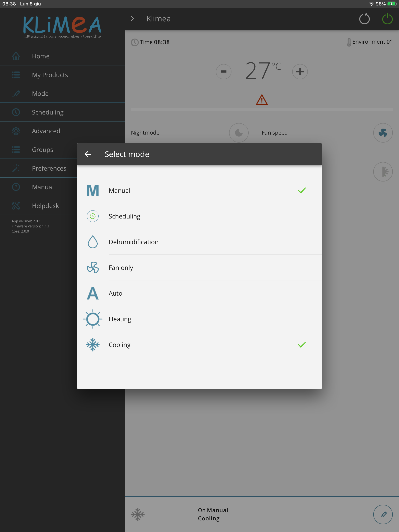Toggle Nightmode moon button

click(x=238, y=133)
